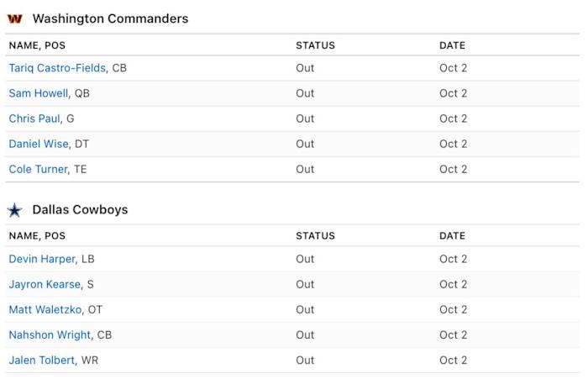Open Nahshon Wright player profile

[x=50, y=334]
